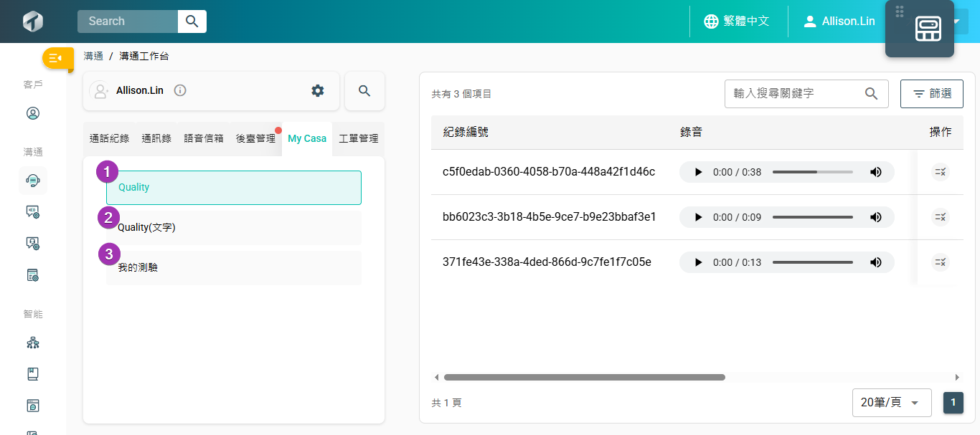Switch to the 通話紀錄 tab

click(x=109, y=138)
